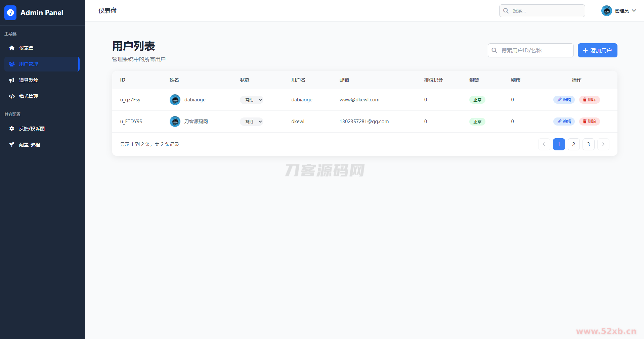The image size is (644, 339).
Task: Delete user u_FTDY9S with 删除 button
Action: (x=589, y=122)
